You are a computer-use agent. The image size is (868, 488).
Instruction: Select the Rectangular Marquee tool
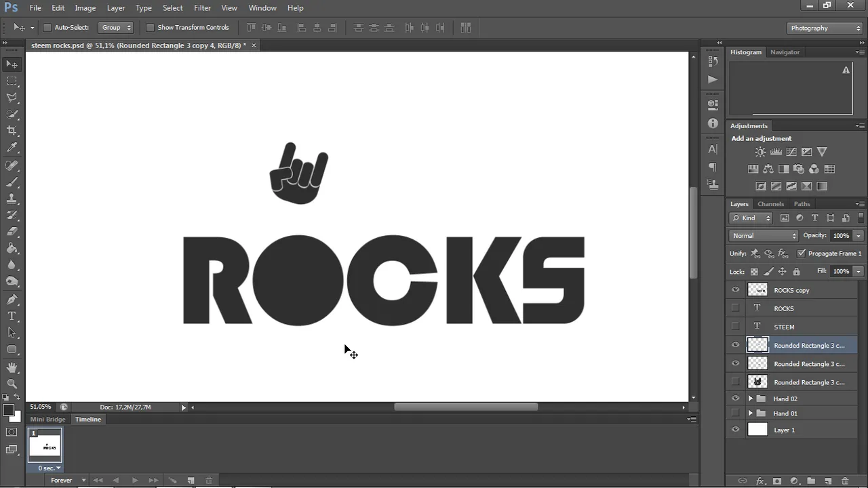tap(12, 81)
